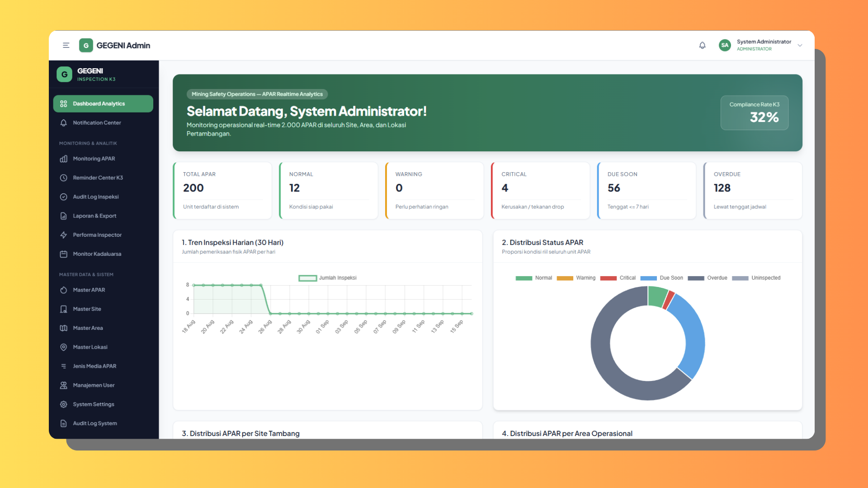
Task: Click the Jenis Media APAR list icon
Action: pyautogui.click(x=63, y=366)
